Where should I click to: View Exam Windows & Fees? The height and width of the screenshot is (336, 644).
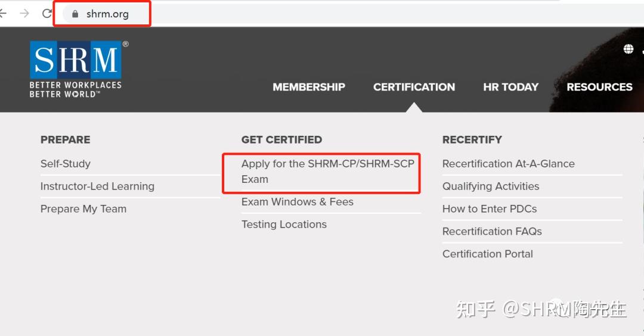297,202
